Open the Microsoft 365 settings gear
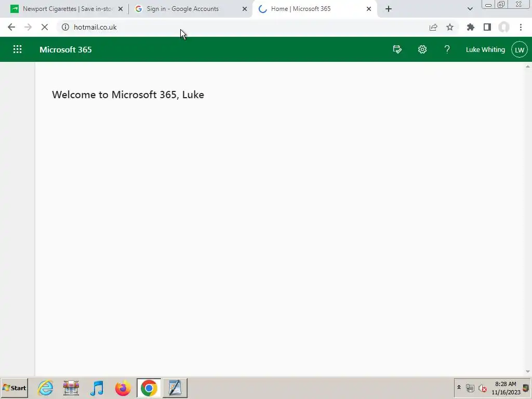 [x=422, y=49]
